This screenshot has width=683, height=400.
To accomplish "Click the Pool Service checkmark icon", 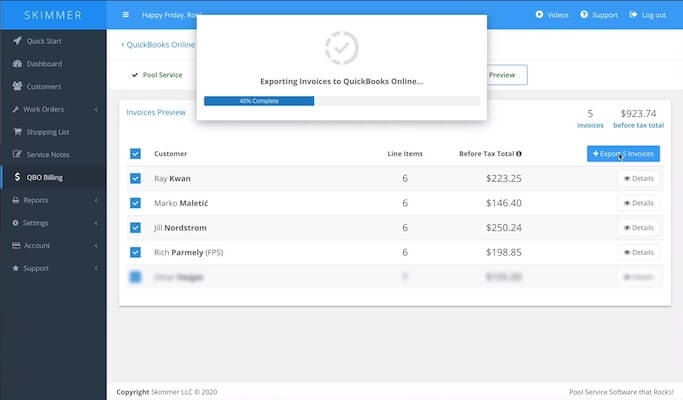I will click(x=135, y=75).
